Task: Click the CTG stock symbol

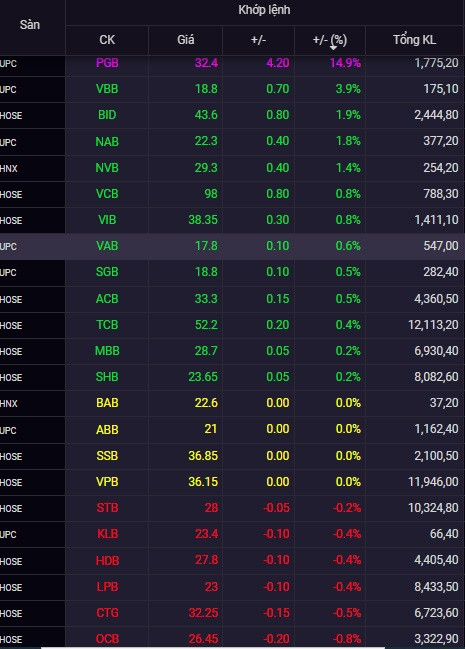Action: point(107,613)
